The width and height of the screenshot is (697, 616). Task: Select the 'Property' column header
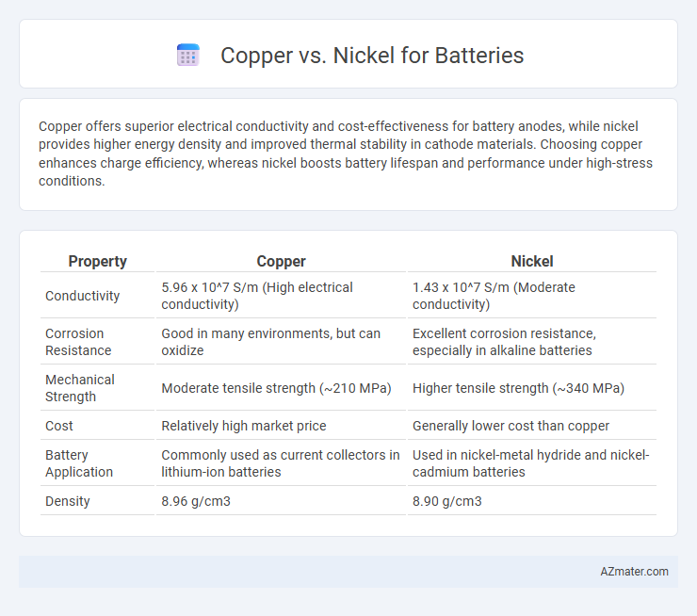tap(97, 261)
